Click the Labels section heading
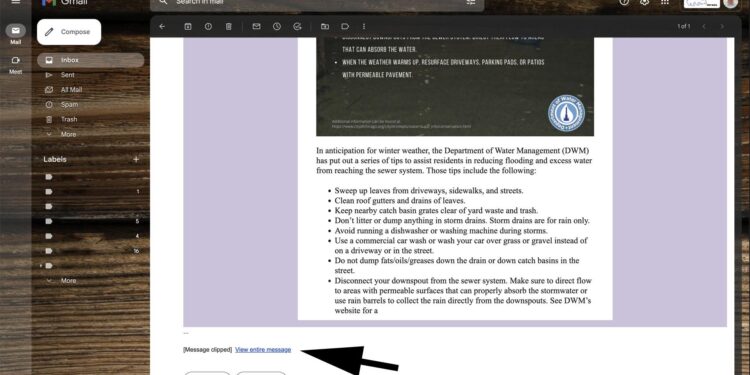750x375 pixels. pyautogui.click(x=55, y=159)
